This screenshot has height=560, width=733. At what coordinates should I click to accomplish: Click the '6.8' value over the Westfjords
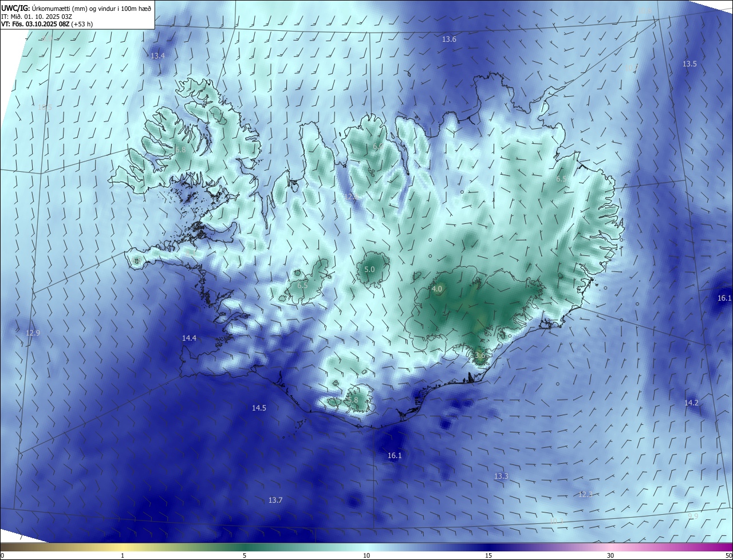coord(180,149)
